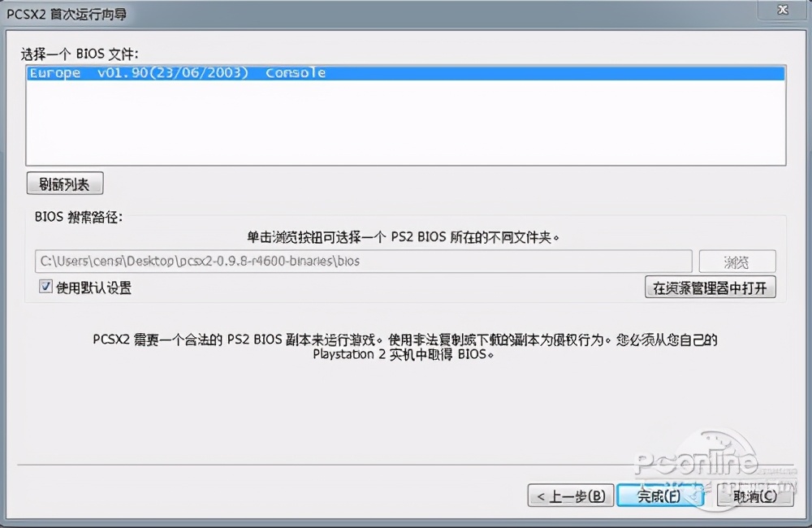
Task: Enable default configuration settings
Action: point(46,287)
